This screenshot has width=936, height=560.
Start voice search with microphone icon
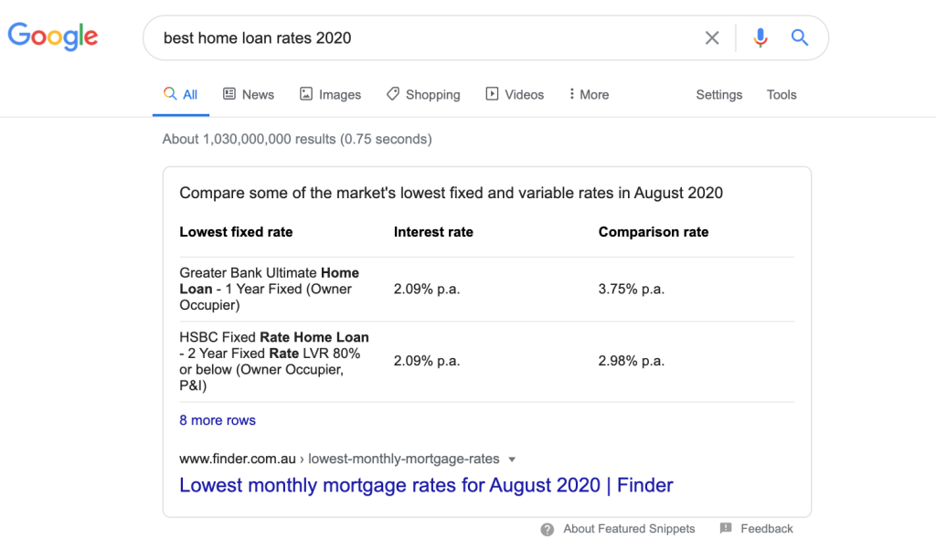(760, 38)
